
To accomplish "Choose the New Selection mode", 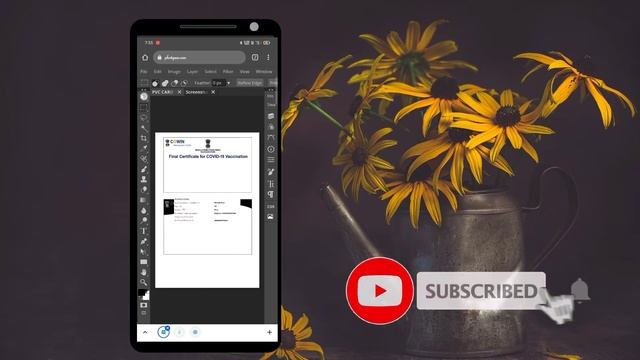I will (155, 83).
